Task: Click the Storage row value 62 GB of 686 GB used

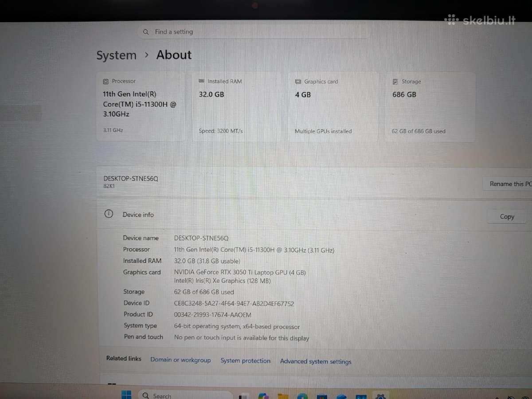Action: point(204,292)
